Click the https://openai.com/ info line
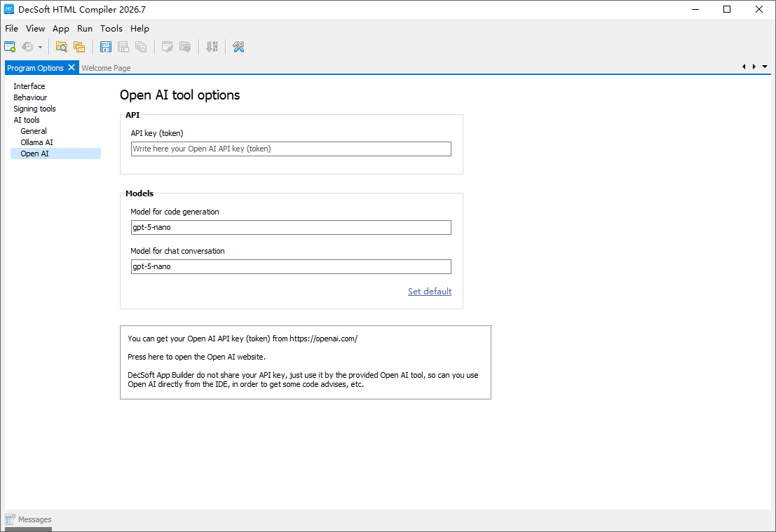 coord(243,339)
